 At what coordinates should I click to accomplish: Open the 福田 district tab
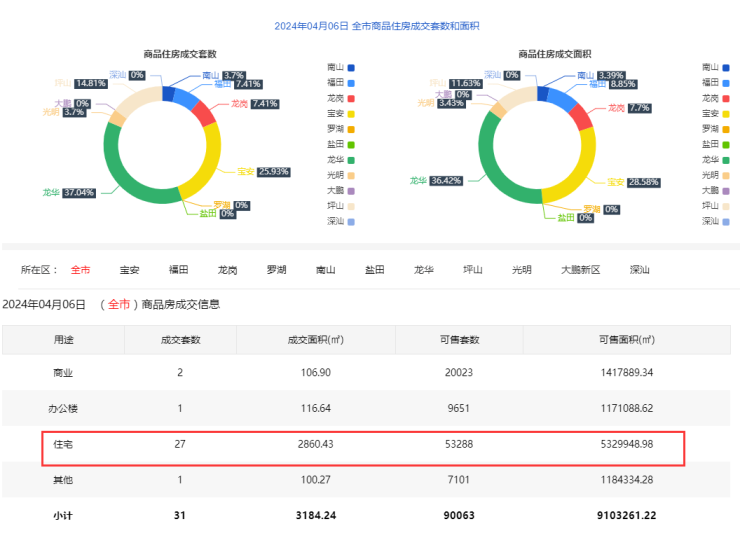178,270
